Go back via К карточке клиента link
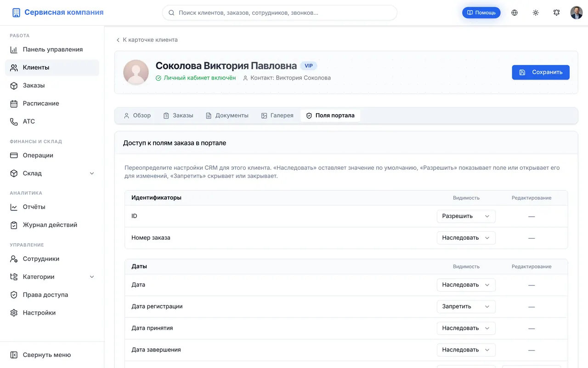 point(147,40)
